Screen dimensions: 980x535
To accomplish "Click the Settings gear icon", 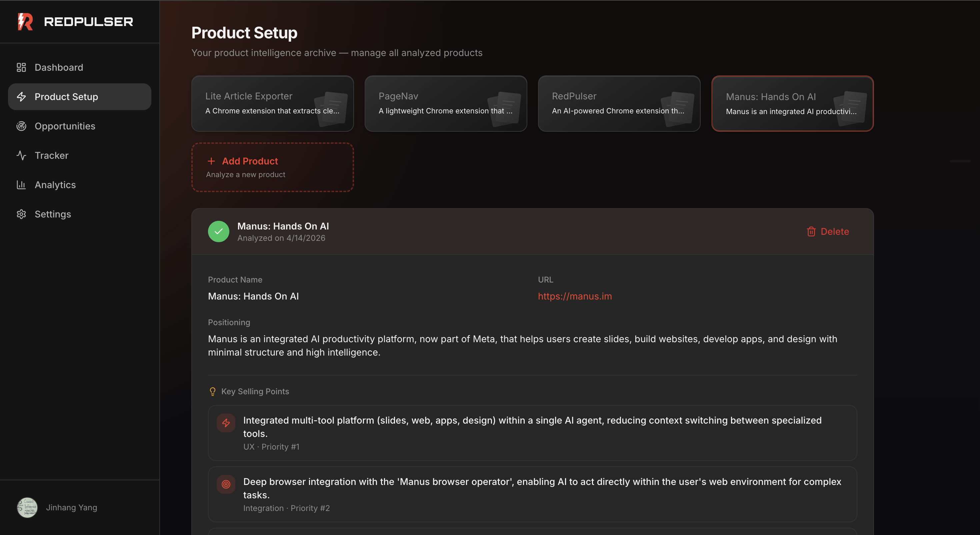I will coord(21,214).
